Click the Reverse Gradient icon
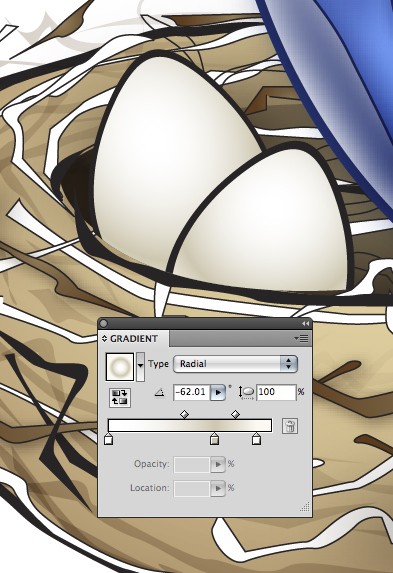 tap(120, 397)
